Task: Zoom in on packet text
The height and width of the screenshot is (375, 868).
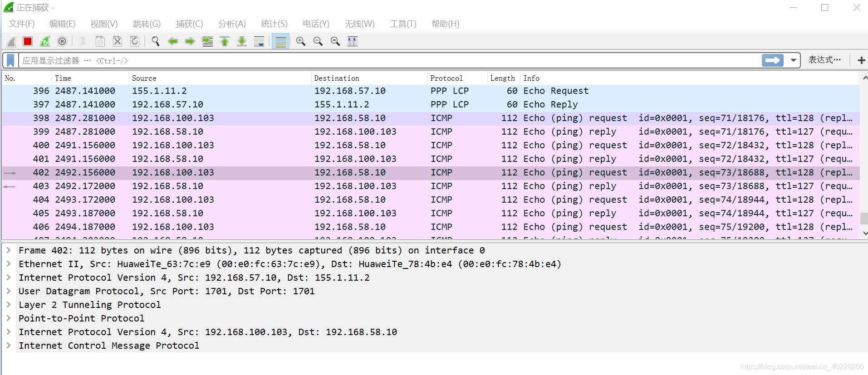Action: [x=301, y=42]
